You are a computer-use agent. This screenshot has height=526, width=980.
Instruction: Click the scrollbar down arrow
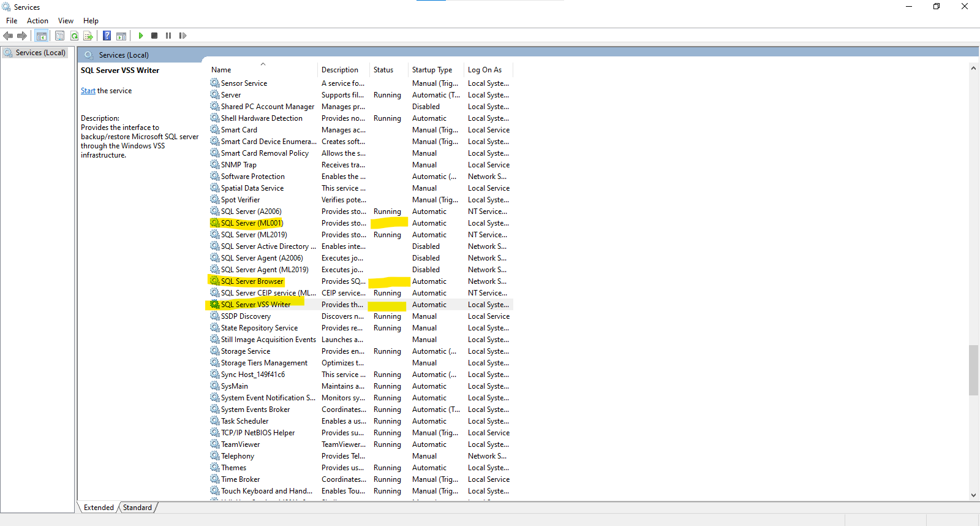(973, 495)
